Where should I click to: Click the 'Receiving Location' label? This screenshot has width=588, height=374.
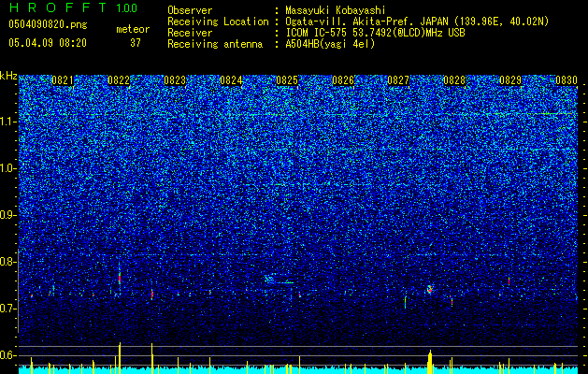click(218, 22)
